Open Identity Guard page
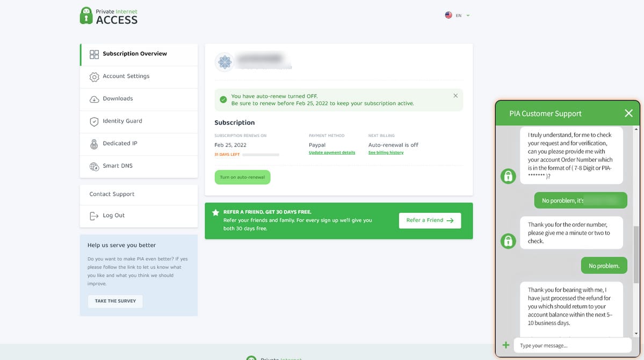Image resolution: width=644 pixels, height=360 pixels. [139, 121]
